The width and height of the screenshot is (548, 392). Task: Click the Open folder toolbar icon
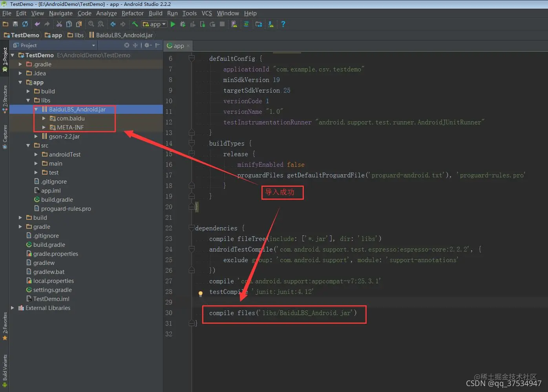pos(5,24)
